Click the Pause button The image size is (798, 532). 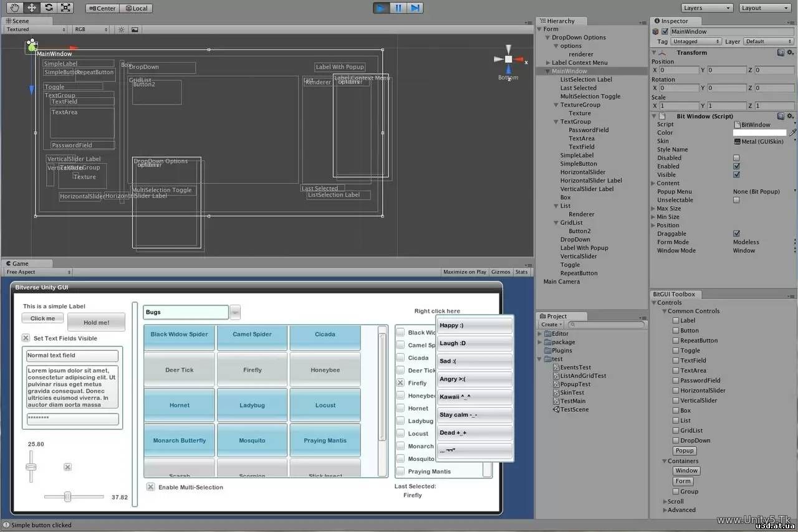(398, 8)
